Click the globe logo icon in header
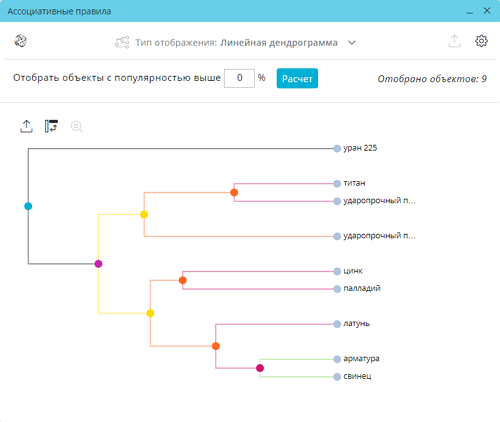This screenshot has height=422, width=500. click(20, 41)
